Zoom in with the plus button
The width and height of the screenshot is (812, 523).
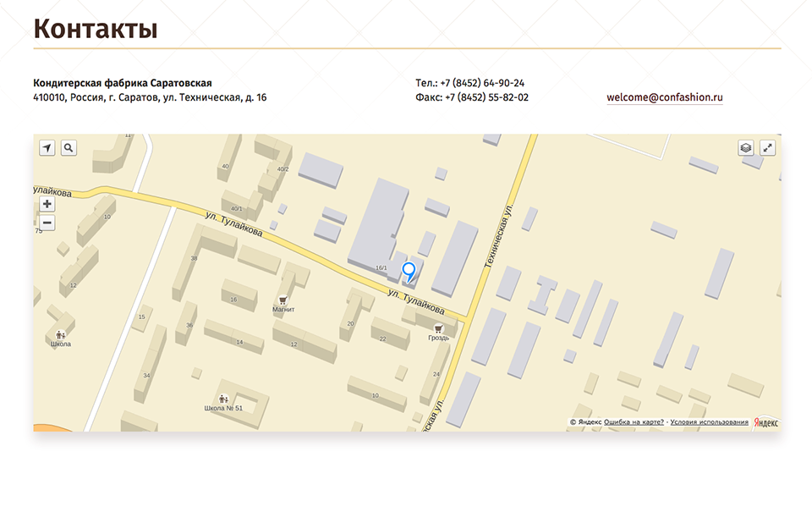(47, 204)
